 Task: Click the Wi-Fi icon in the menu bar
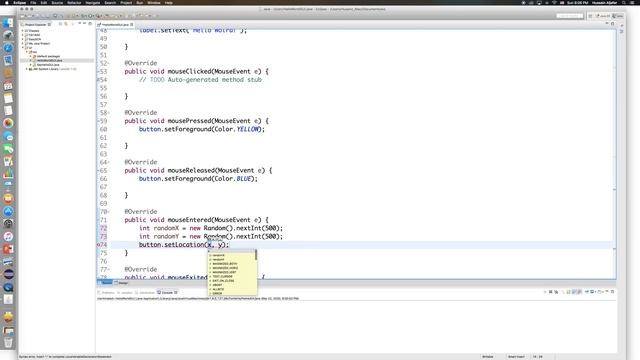pyautogui.click(x=554, y=2)
